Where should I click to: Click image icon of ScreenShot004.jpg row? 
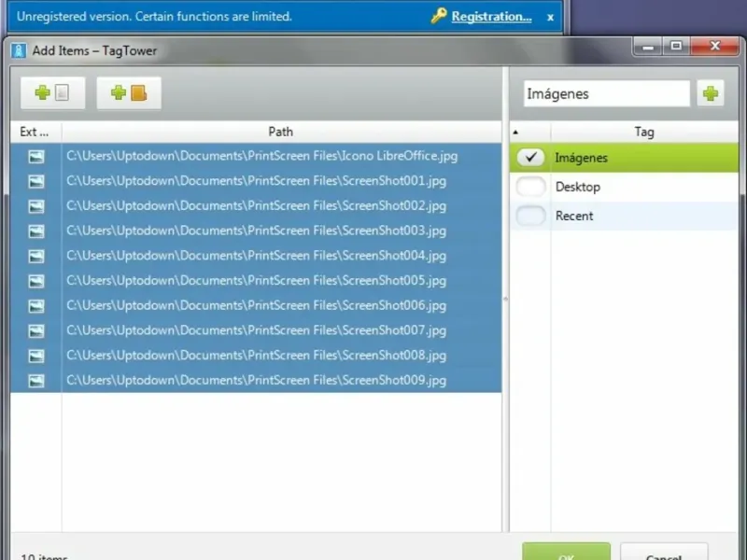[36, 256]
